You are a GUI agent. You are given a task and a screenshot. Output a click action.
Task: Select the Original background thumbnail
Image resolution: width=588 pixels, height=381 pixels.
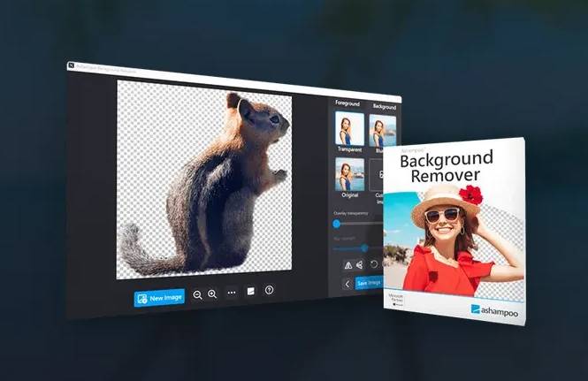349,174
